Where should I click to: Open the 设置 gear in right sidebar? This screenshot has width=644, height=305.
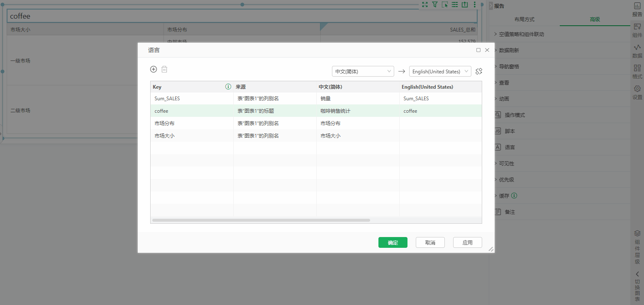(637, 92)
